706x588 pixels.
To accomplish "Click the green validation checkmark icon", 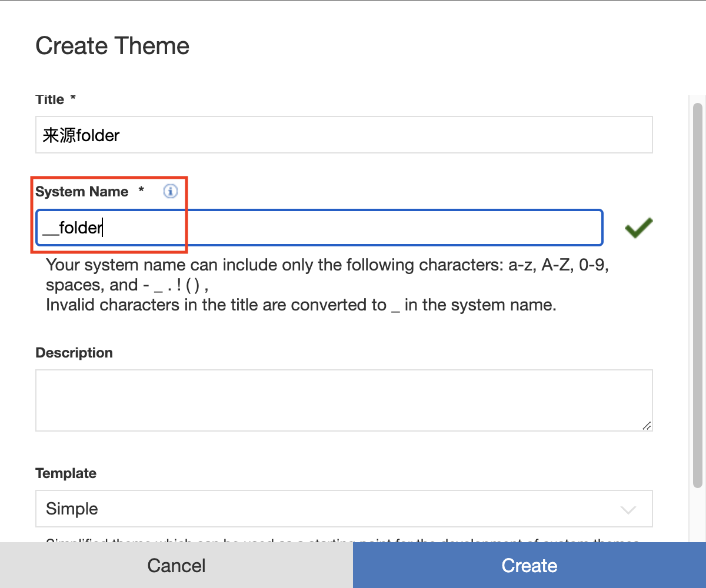I will pyautogui.click(x=638, y=228).
